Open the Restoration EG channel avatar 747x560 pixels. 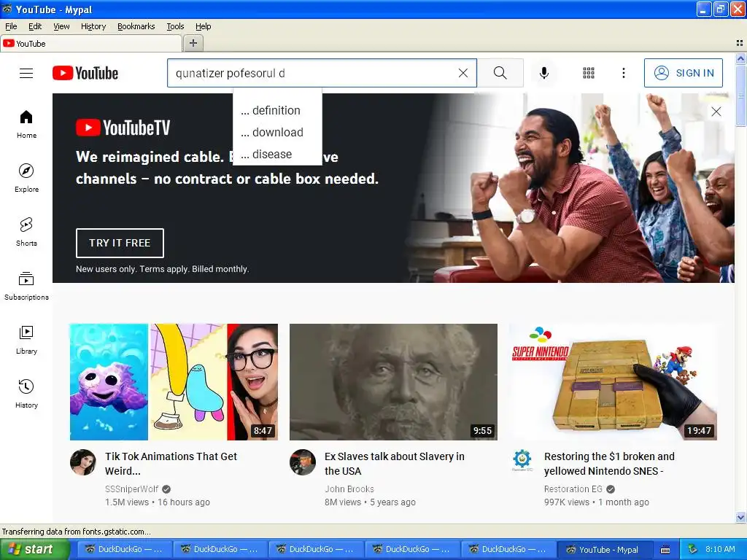click(x=522, y=459)
